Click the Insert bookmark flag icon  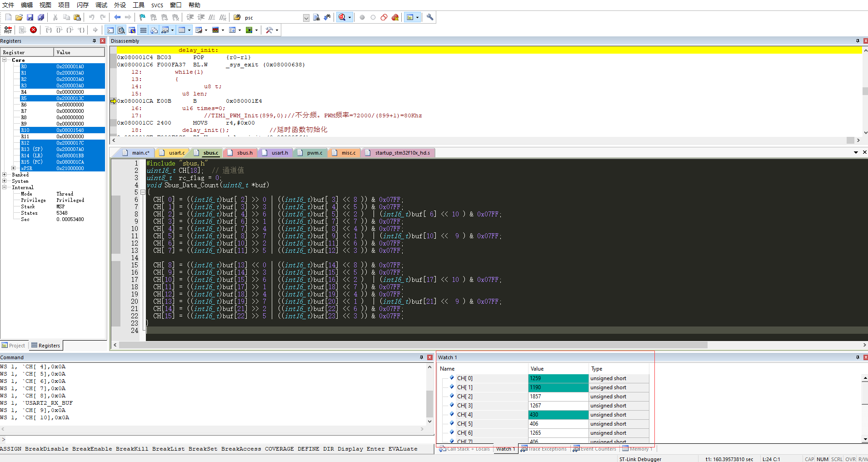pos(142,17)
